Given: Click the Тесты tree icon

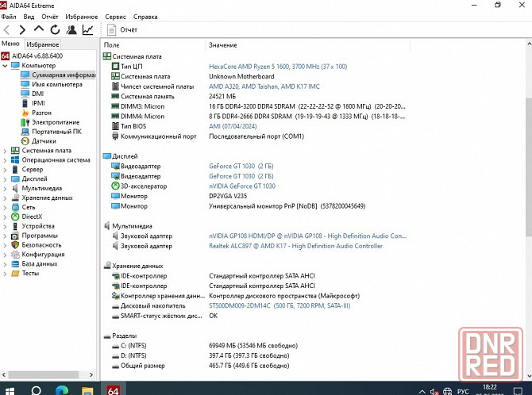Looking at the screenshot, I should pos(15,274).
